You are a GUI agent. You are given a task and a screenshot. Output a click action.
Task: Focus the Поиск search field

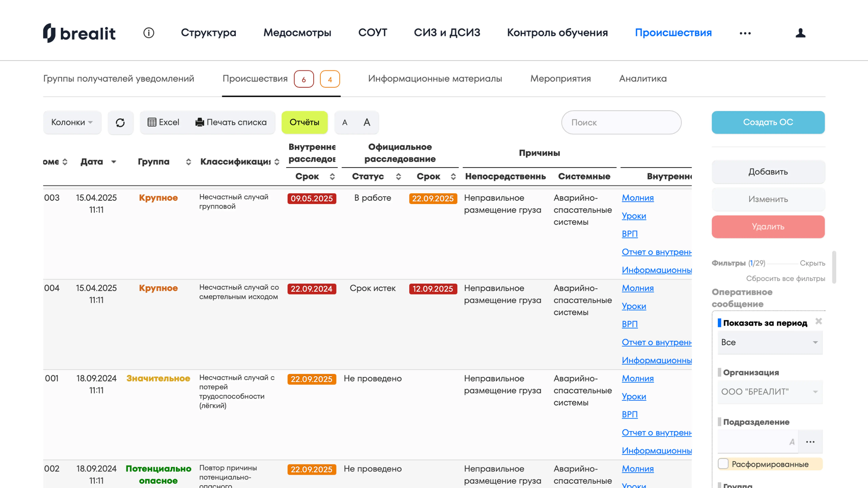point(621,122)
